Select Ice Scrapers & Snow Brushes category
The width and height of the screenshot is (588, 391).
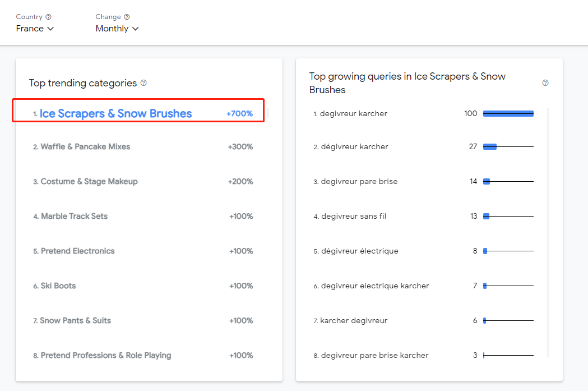[116, 113]
